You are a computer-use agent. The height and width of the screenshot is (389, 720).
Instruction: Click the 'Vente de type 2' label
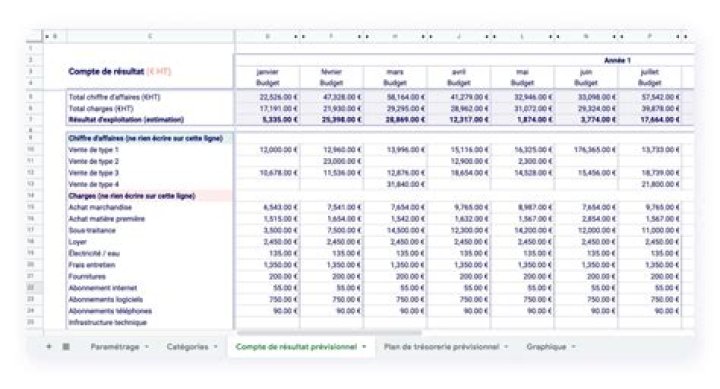(x=94, y=161)
